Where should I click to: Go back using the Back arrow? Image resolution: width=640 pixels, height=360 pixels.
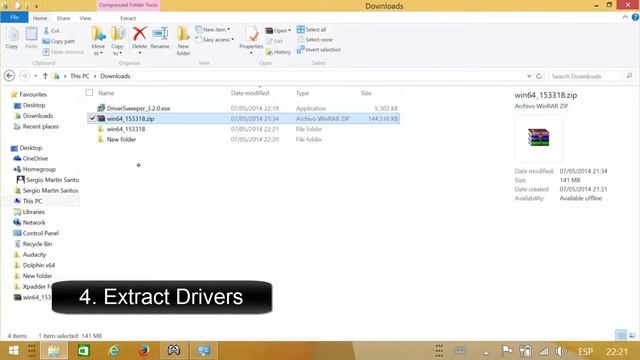pos(9,76)
